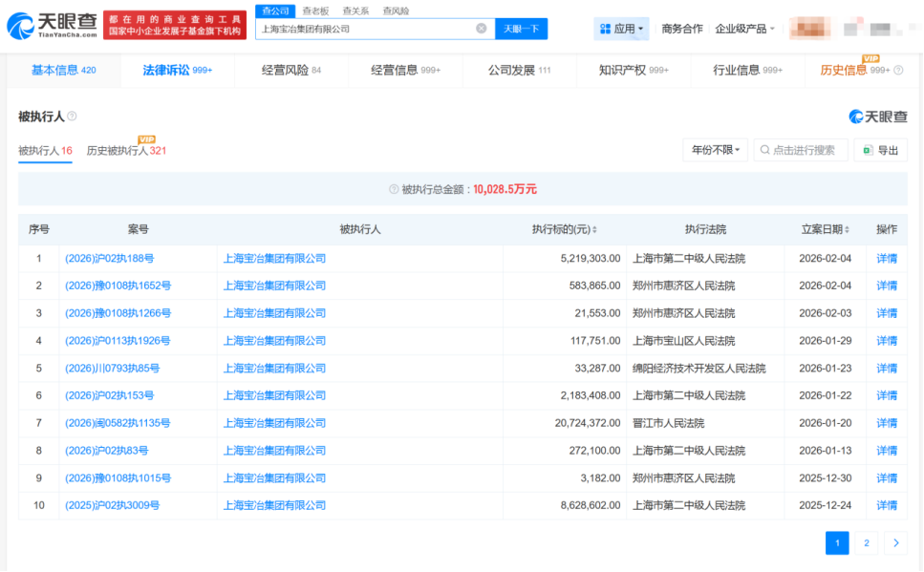This screenshot has width=924, height=572.
Task: Open case link (2026)沪02执188号
Action: pos(109,258)
